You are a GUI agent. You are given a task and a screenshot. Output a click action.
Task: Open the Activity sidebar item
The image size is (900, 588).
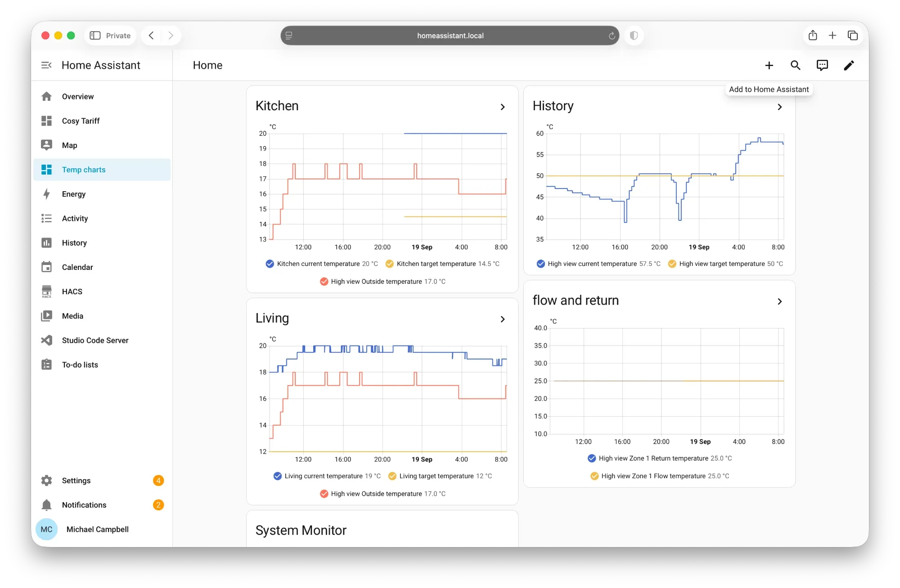click(x=102, y=218)
